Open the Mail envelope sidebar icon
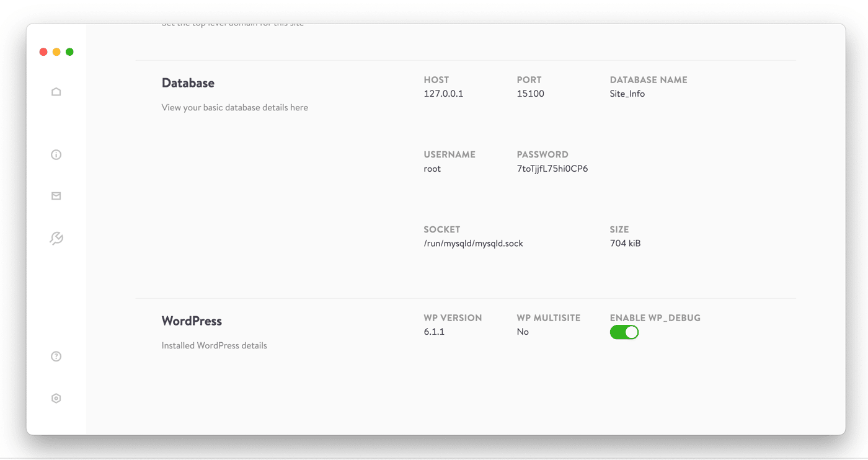 pos(56,197)
